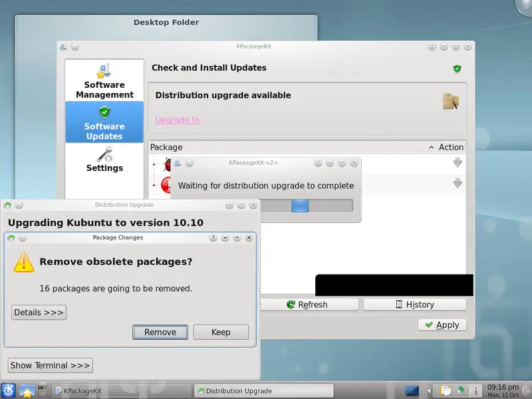Expand the ladybug bug-fix package group
This screenshot has width=532, height=399.
(x=154, y=164)
